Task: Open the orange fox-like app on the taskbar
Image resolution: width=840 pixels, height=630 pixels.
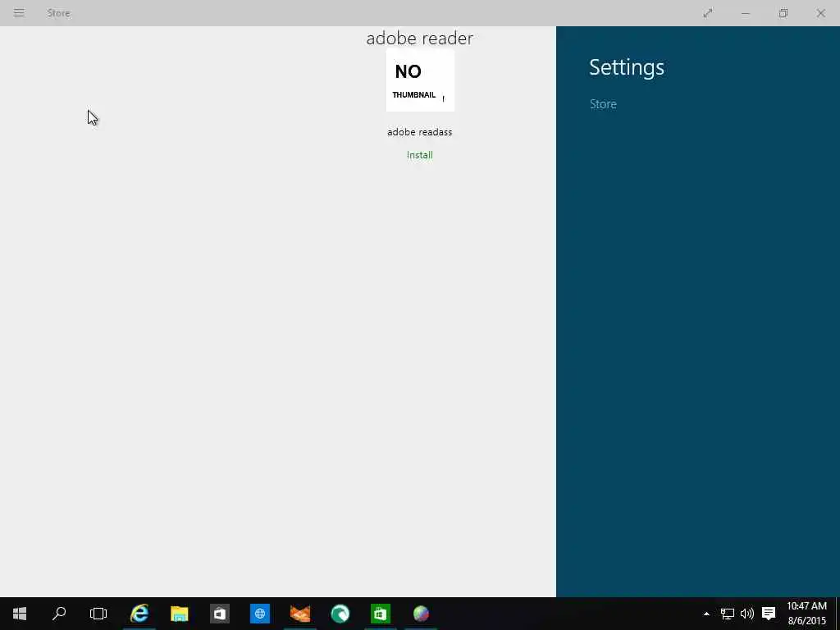Action: click(x=300, y=614)
